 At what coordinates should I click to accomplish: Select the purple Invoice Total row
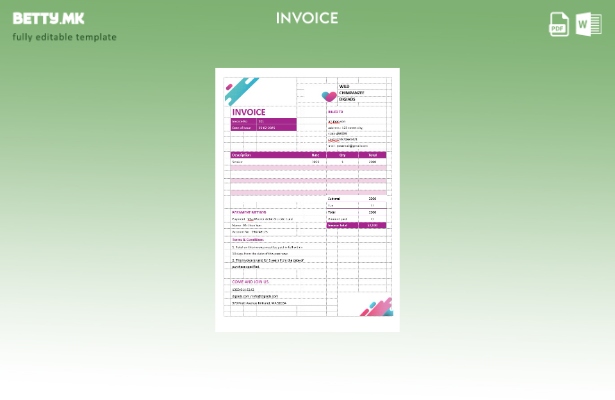(x=356, y=226)
